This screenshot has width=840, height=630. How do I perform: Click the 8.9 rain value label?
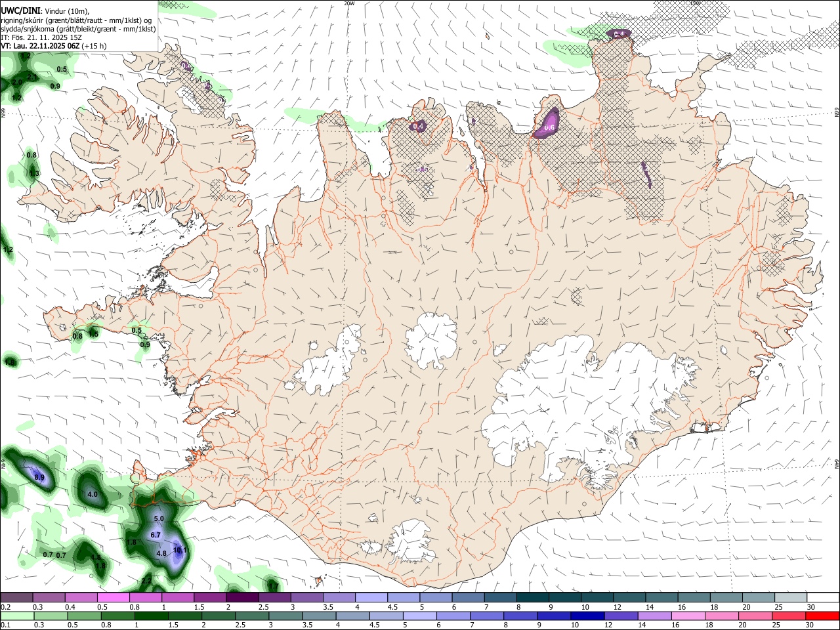pyautogui.click(x=39, y=477)
